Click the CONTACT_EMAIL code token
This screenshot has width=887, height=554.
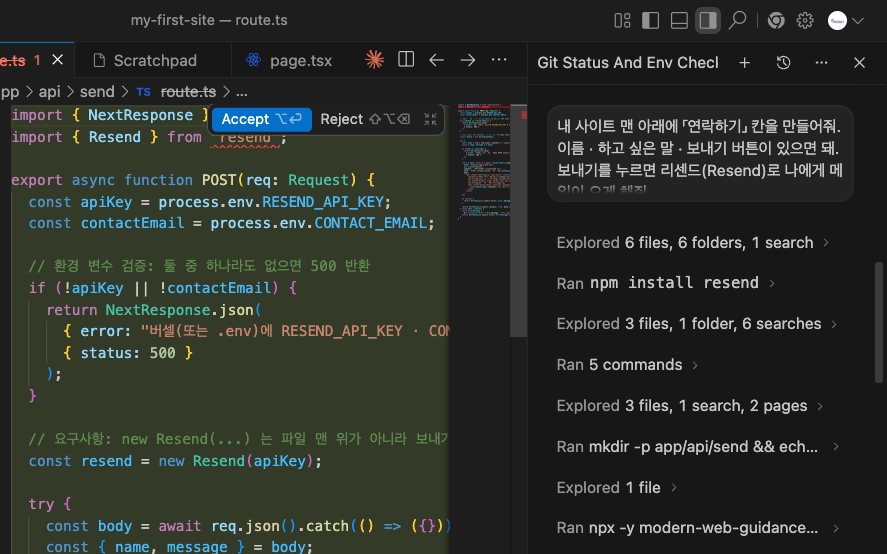coord(371,224)
